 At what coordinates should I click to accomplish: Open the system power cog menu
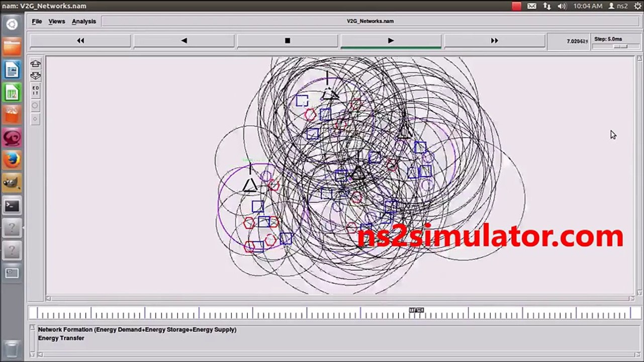click(x=638, y=6)
